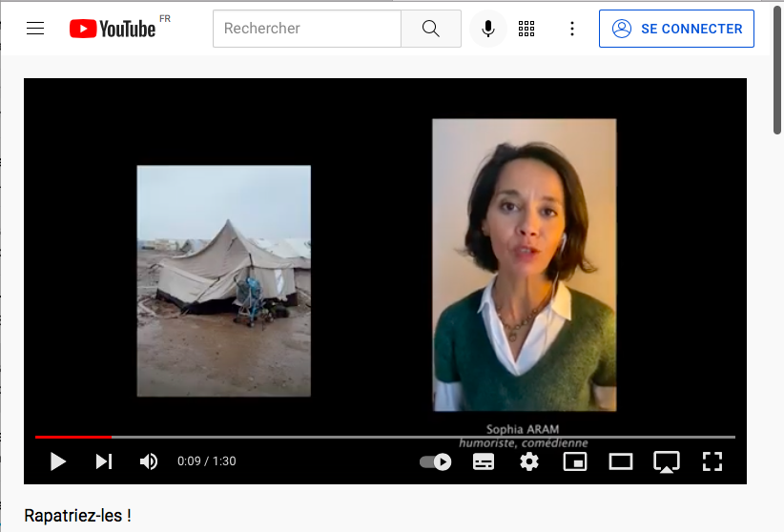Viewport: 784px width, 532px height.
Task: Click the 0:09 / 1:30 time display
Action: (x=207, y=461)
